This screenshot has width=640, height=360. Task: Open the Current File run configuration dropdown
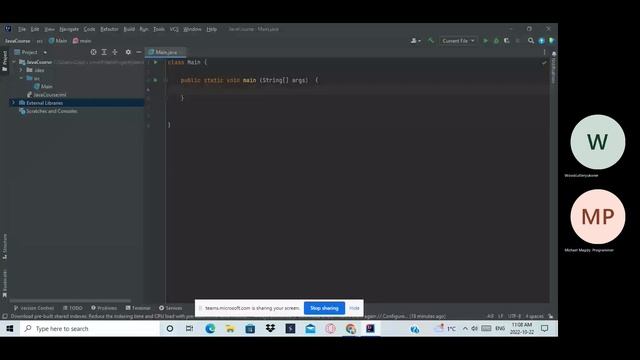(458, 41)
